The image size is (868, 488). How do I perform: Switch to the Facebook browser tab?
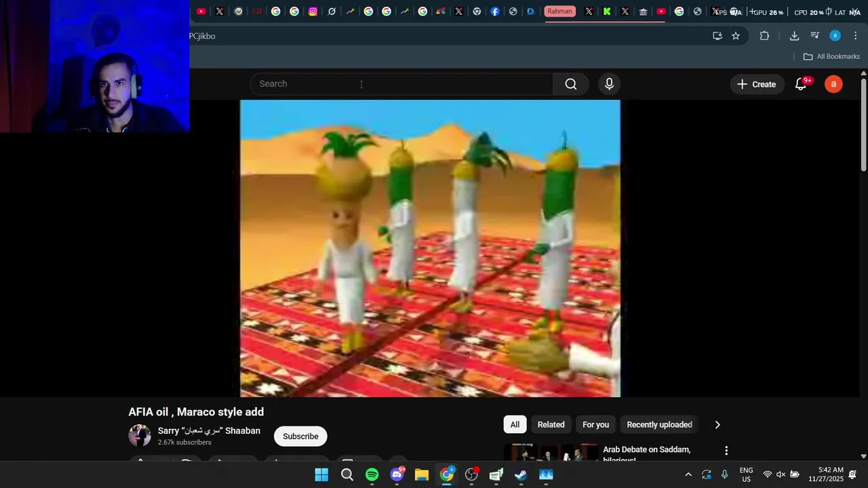coord(495,12)
